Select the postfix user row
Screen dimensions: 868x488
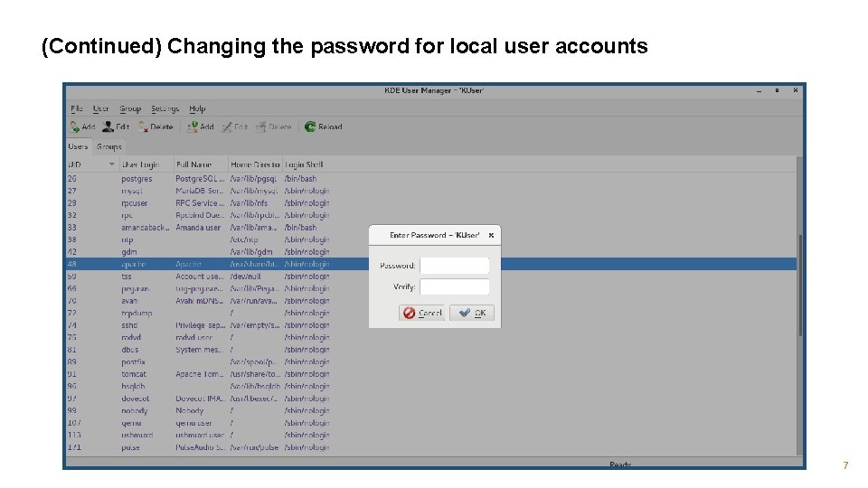click(432, 361)
